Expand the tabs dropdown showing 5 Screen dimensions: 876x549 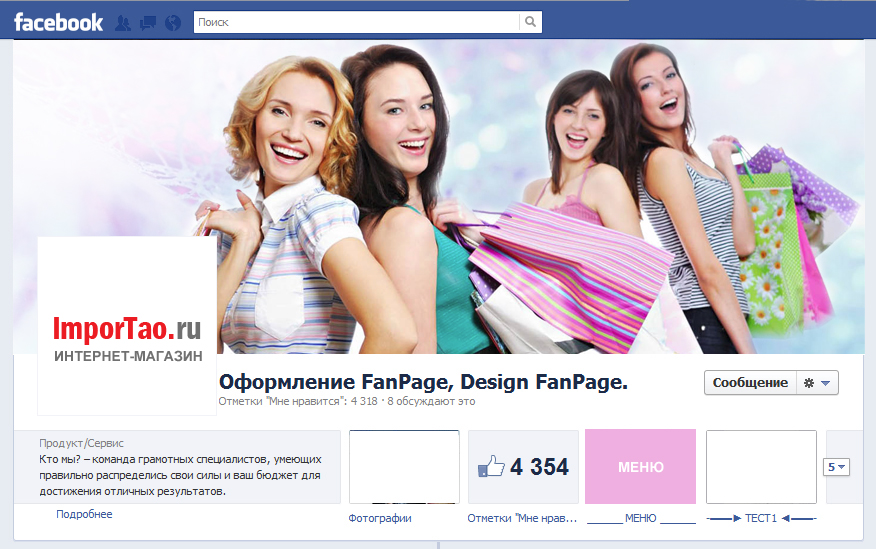click(836, 467)
